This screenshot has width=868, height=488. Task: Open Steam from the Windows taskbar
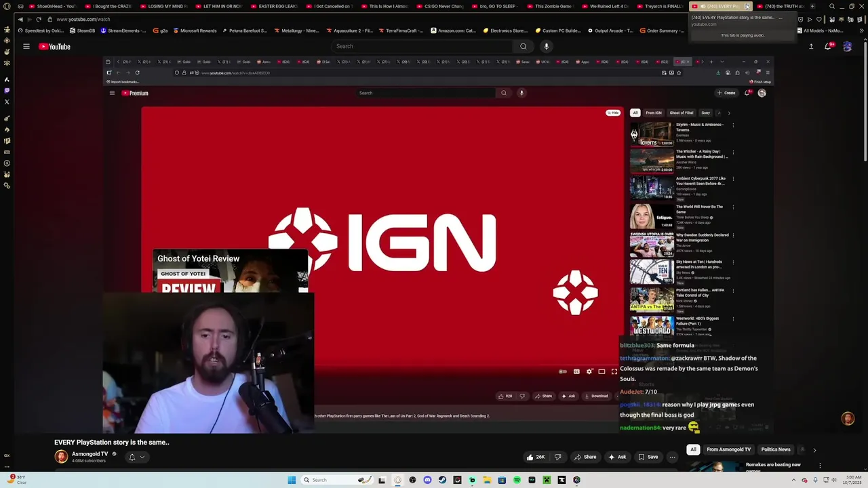pos(442,480)
